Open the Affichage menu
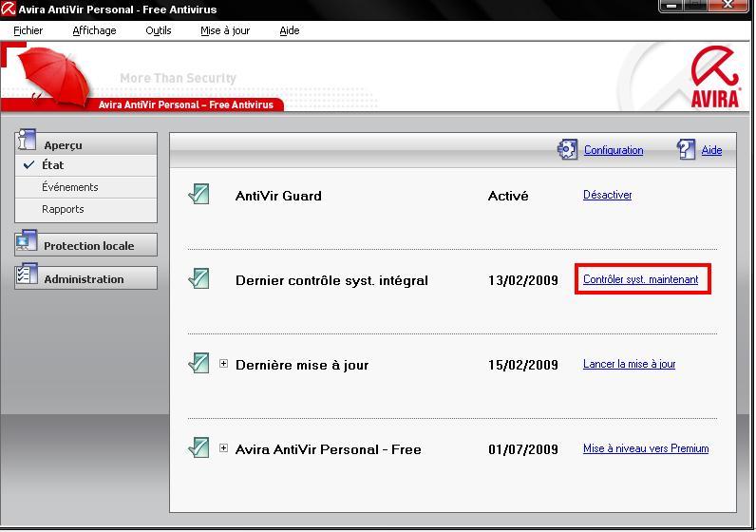 pos(94,30)
